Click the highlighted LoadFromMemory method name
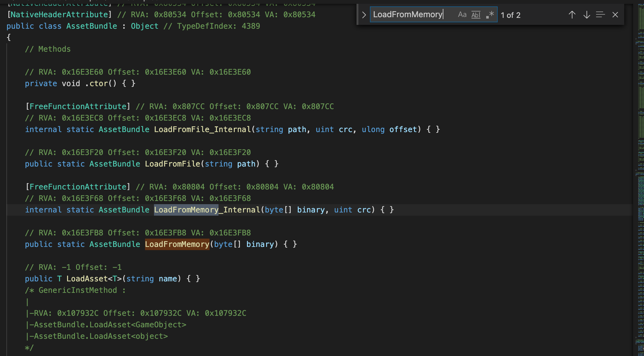644x356 pixels. (x=177, y=244)
